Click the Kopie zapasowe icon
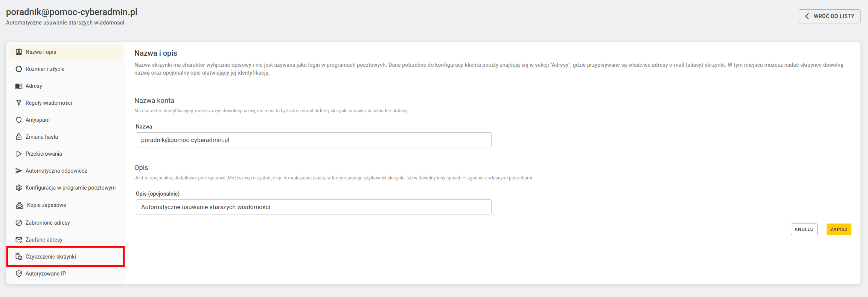 pos(20,205)
